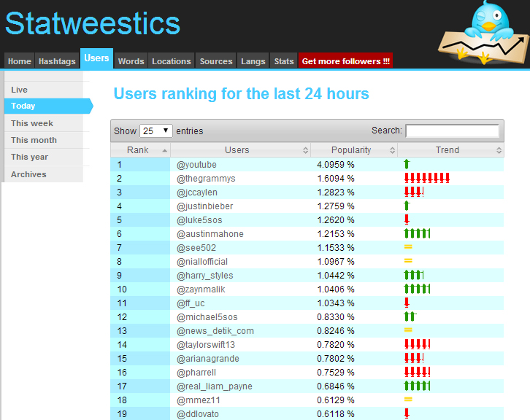Open the @real_liam_payne user link
The image size is (530, 420).
215,386
